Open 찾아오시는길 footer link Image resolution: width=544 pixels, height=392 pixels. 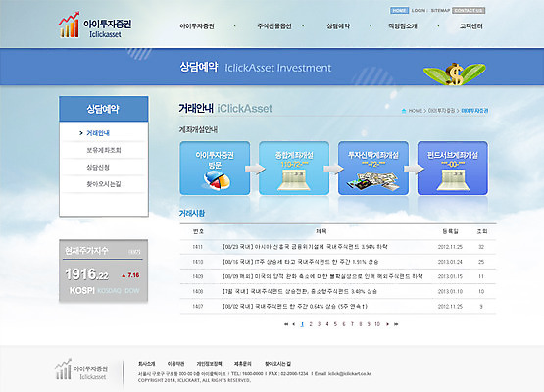(278, 364)
